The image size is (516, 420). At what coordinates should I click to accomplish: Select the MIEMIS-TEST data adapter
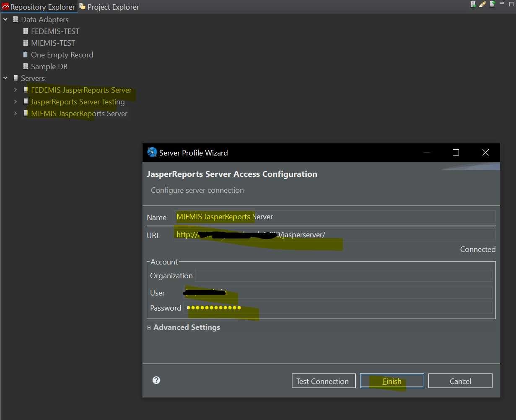(x=53, y=43)
